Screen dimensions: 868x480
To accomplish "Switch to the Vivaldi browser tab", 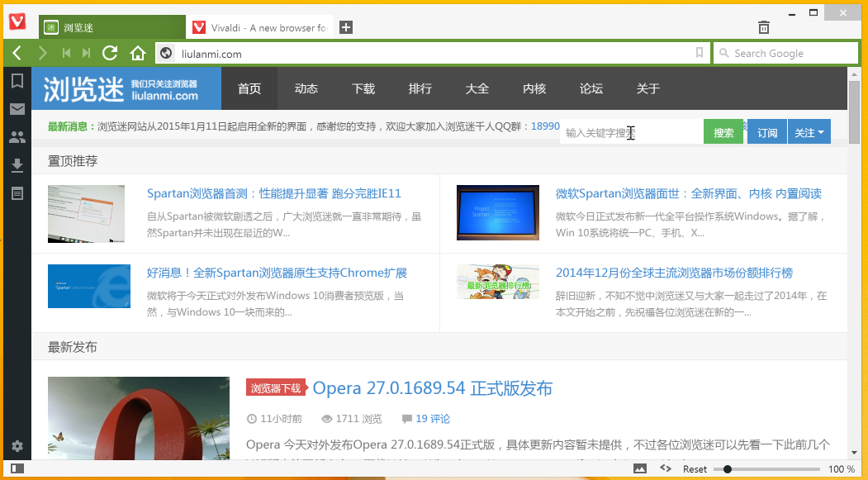I will pos(259,27).
